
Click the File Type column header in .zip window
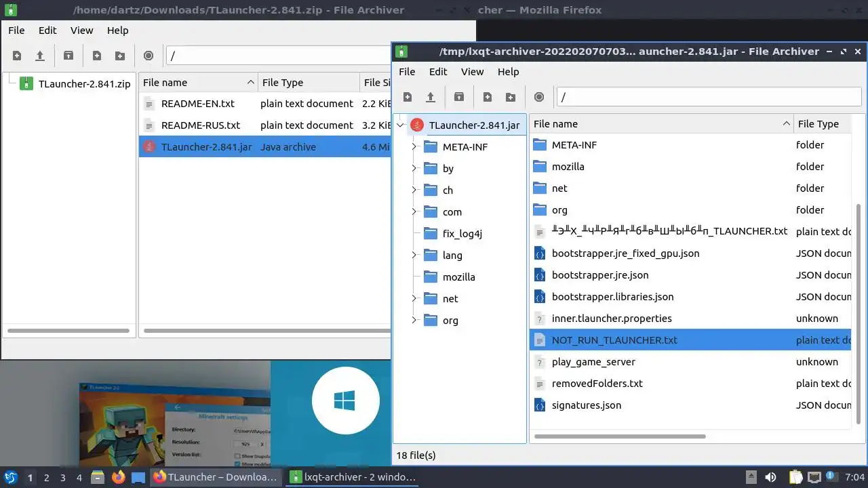click(309, 83)
